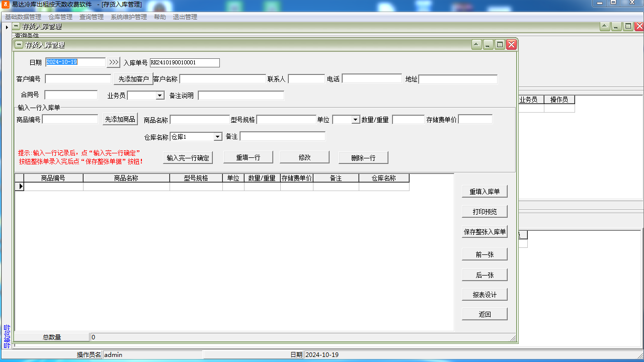Expand the 仓库名称 dropdown showing 仓库1
This screenshot has height=362, width=644.
tap(218, 137)
